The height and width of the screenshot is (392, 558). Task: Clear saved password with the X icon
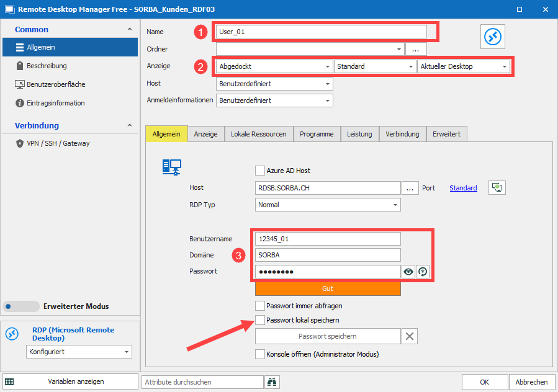point(410,336)
